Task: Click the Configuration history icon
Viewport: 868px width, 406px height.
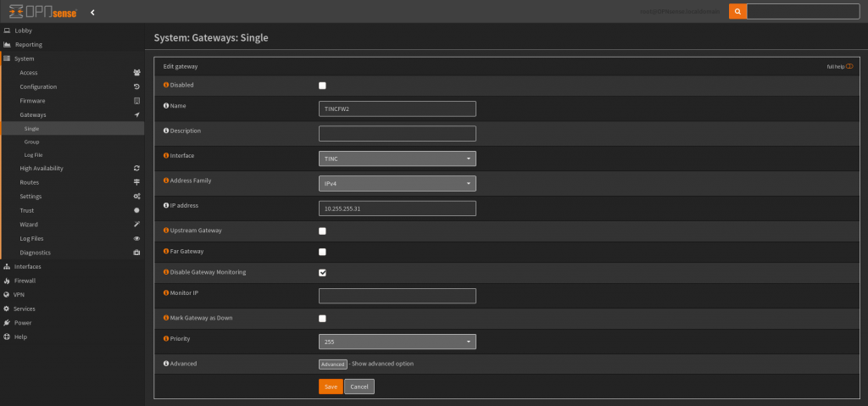Action: [x=136, y=86]
